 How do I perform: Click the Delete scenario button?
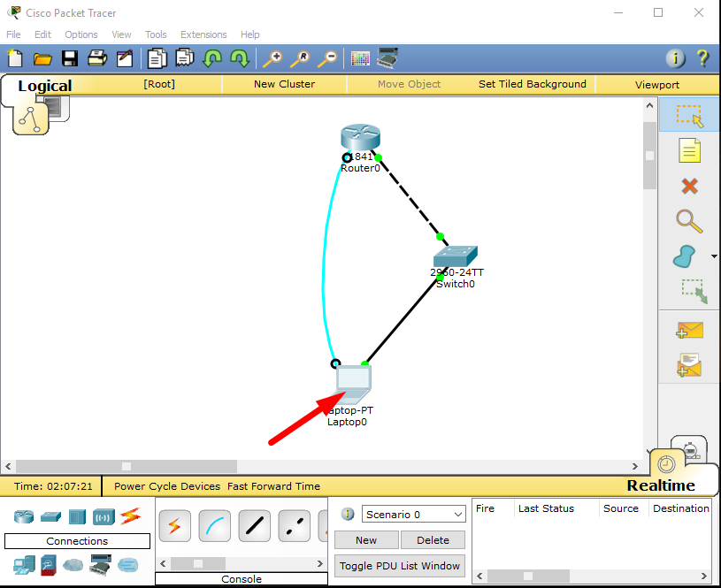(433, 540)
